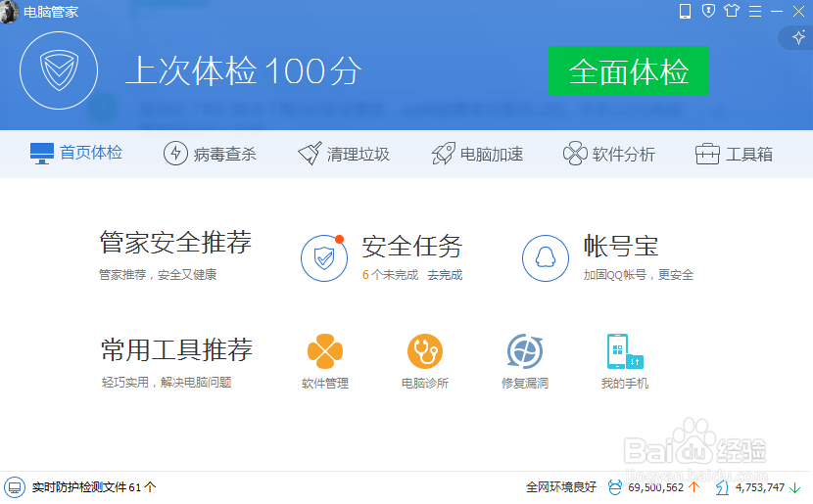Close the 电脑管家 window

point(798,11)
